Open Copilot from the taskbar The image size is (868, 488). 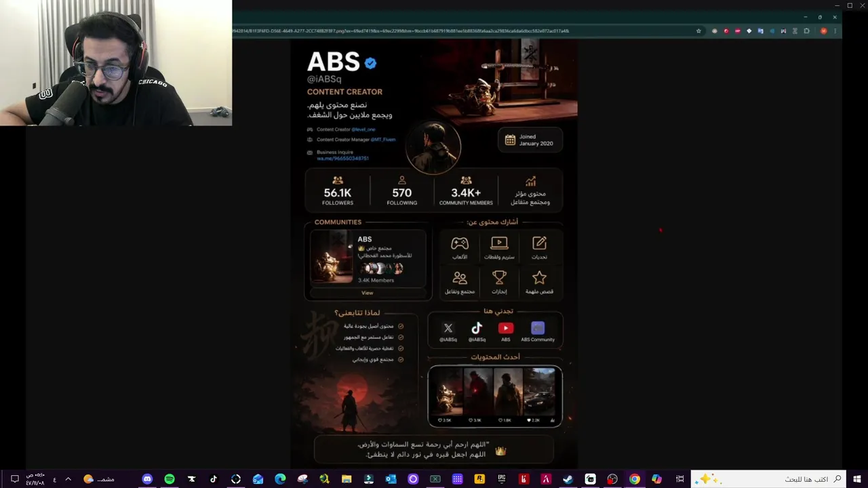pyautogui.click(x=656, y=479)
